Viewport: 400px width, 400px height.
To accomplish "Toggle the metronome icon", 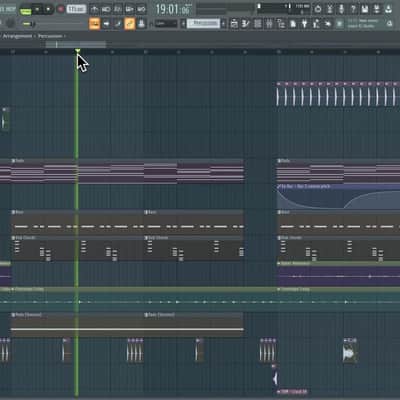I will coord(95,9).
